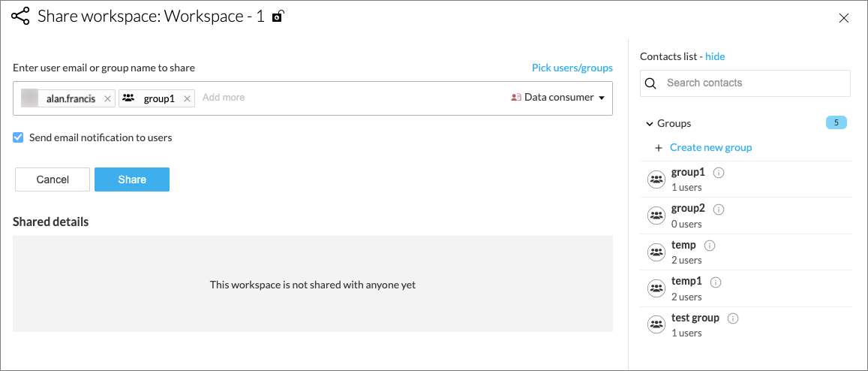
Task: View info for temp1 group
Action: tap(716, 282)
